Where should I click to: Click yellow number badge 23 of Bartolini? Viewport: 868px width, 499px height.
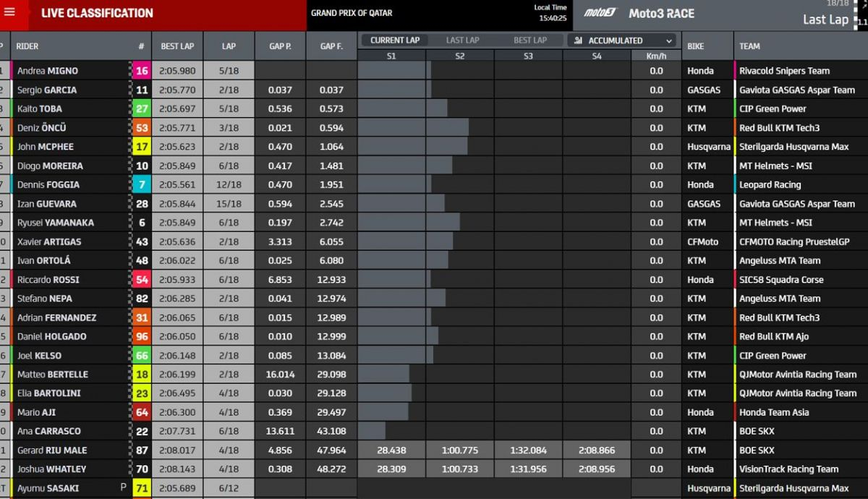pyautogui.click(x=142, y=393)
